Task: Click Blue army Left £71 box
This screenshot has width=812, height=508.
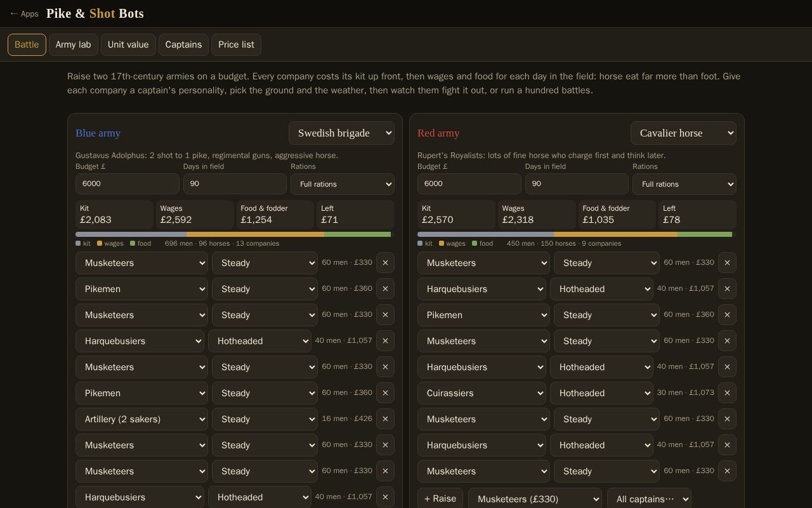Action: 355,215
